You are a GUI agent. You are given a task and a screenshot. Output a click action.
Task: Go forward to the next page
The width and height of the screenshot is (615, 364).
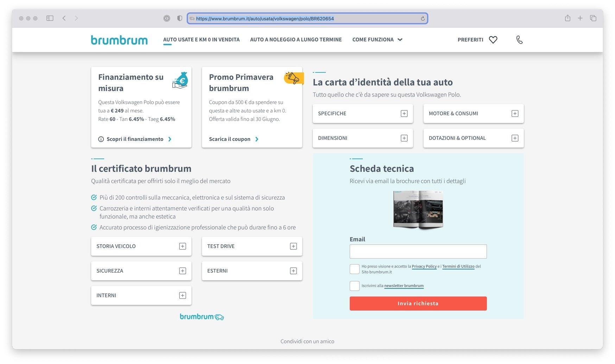[x=76, y=18]
